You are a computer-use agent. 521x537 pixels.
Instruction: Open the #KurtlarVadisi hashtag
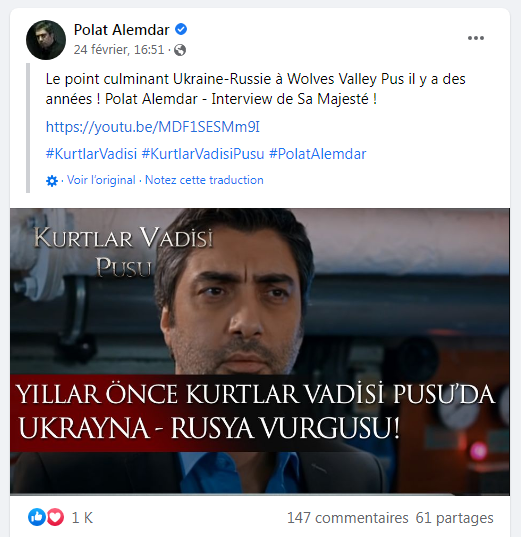pos(91,154)
